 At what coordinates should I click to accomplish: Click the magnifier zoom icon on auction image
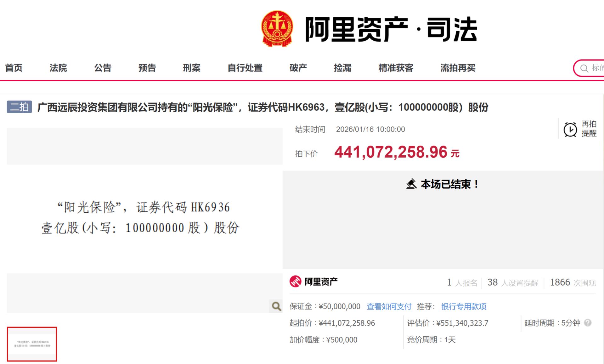pyautogui.click(x=276, y=306)
